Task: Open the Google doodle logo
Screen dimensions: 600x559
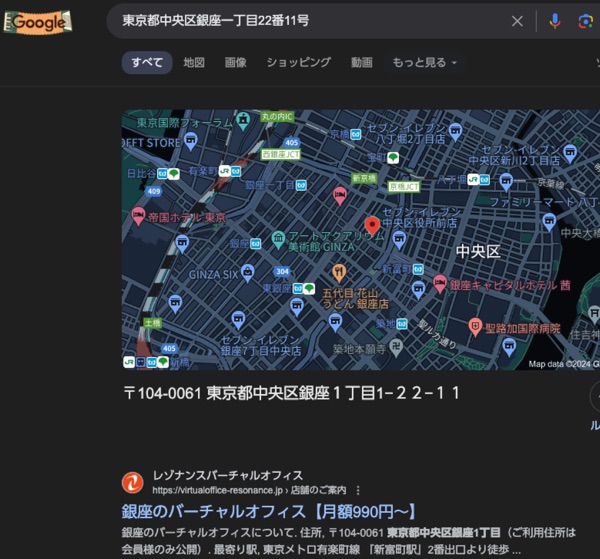Action: click(x=38, y=22)
